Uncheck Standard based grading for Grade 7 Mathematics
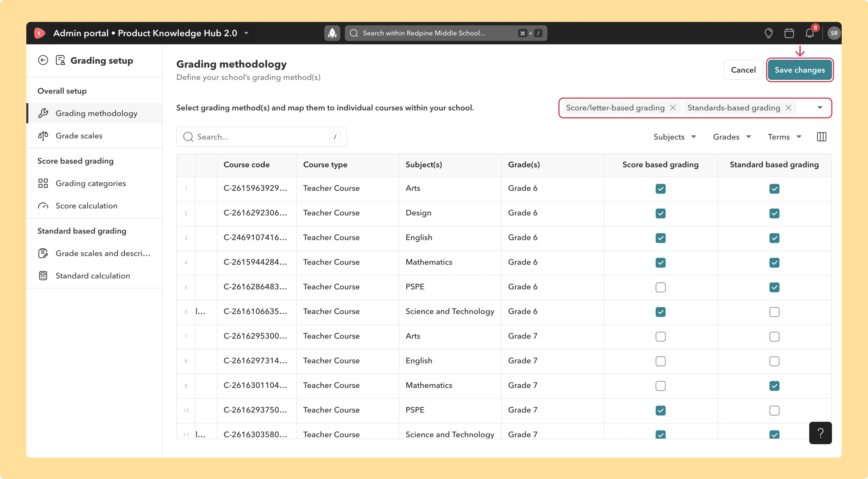Screen dimensions: 868x479 (x=774, y=386)
